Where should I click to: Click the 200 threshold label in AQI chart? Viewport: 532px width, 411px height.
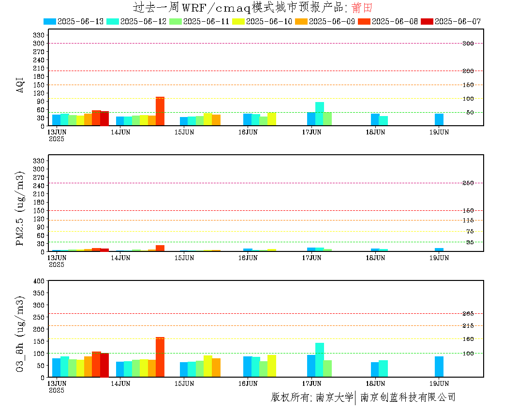click(468, 71)
